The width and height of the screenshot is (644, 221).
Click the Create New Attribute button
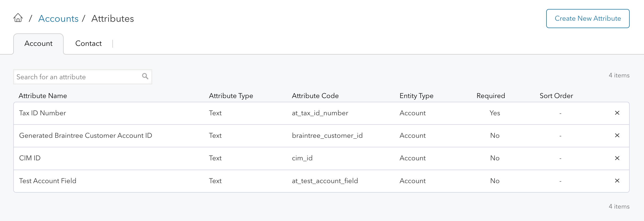coord(588,19)
